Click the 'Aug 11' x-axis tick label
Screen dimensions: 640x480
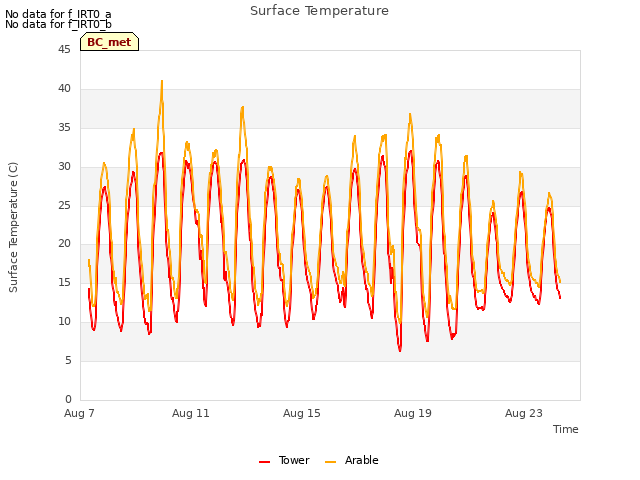191,413
